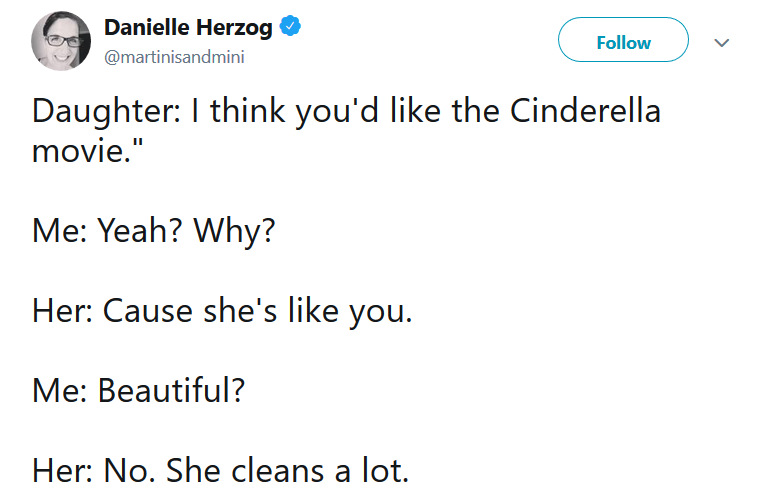Click the word "movie." on the second line
Viewport: 779px width, 498px height.
point(81,151)
